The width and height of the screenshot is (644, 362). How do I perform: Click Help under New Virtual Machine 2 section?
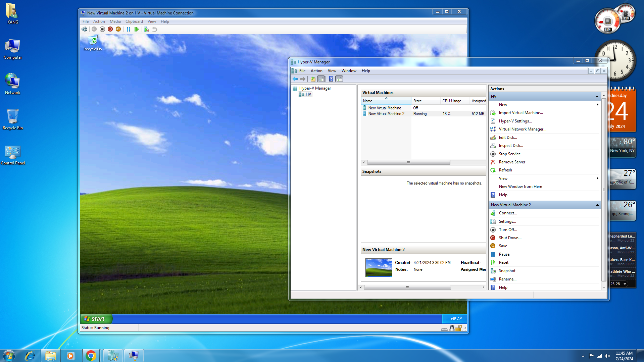coord(503,288)
